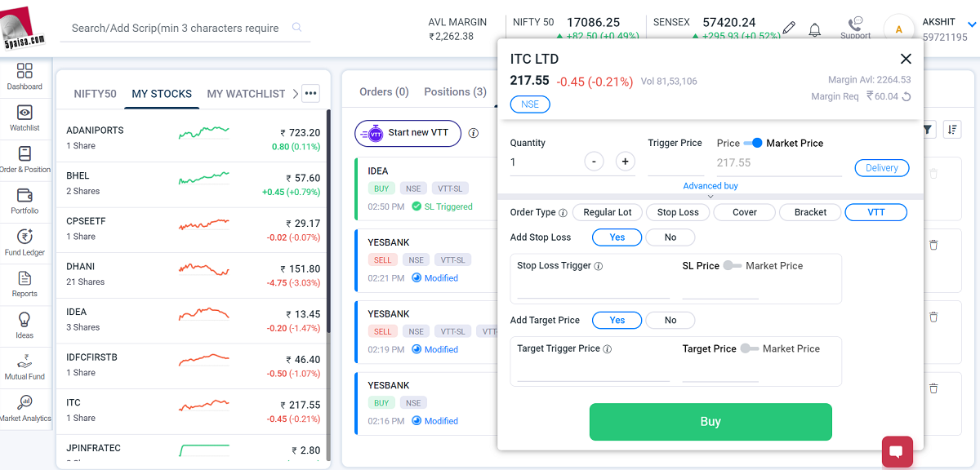Open Support headset icon

click(x=855, y=28)
